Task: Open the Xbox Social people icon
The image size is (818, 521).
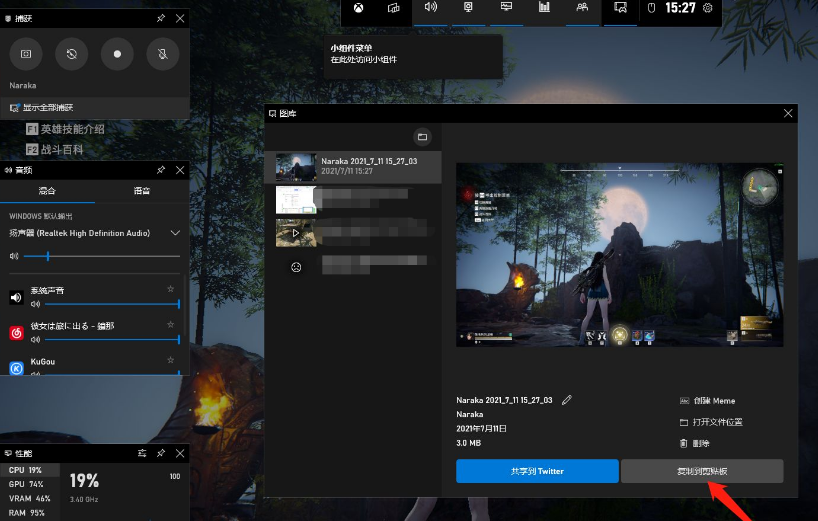Action: [x=582, y=7]
